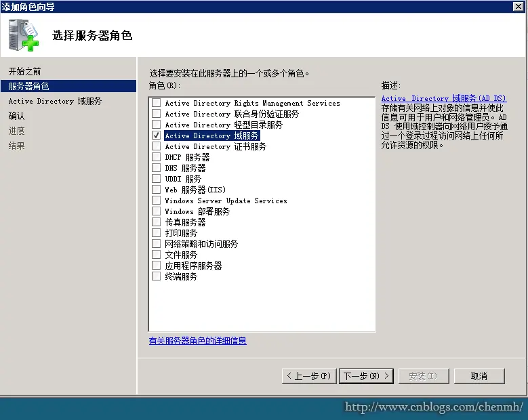Open Active Directory 域服务(AD DS) description link
528x420 pixels.
pyautogui.click(x=444, y=98)
